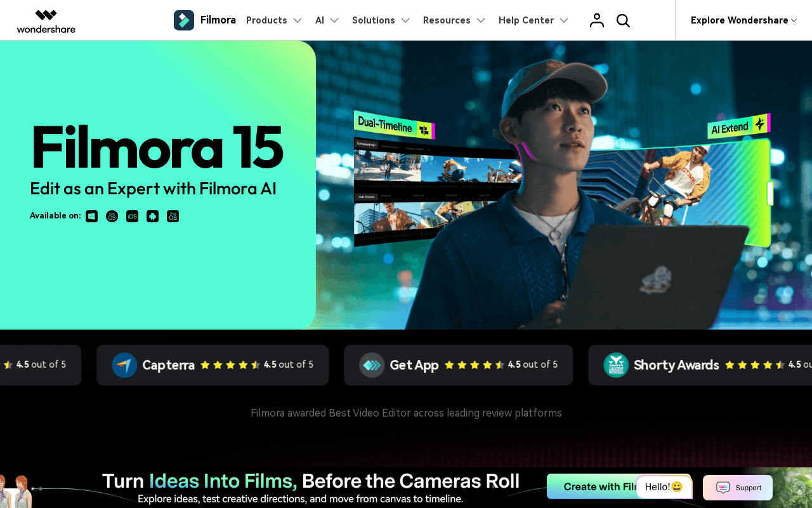Click 'Edit as an Expert with Filmora AI'
Image resolution: width=812 pixels, height=508 pixels.
pyautogui.click(x=154, y=189)
